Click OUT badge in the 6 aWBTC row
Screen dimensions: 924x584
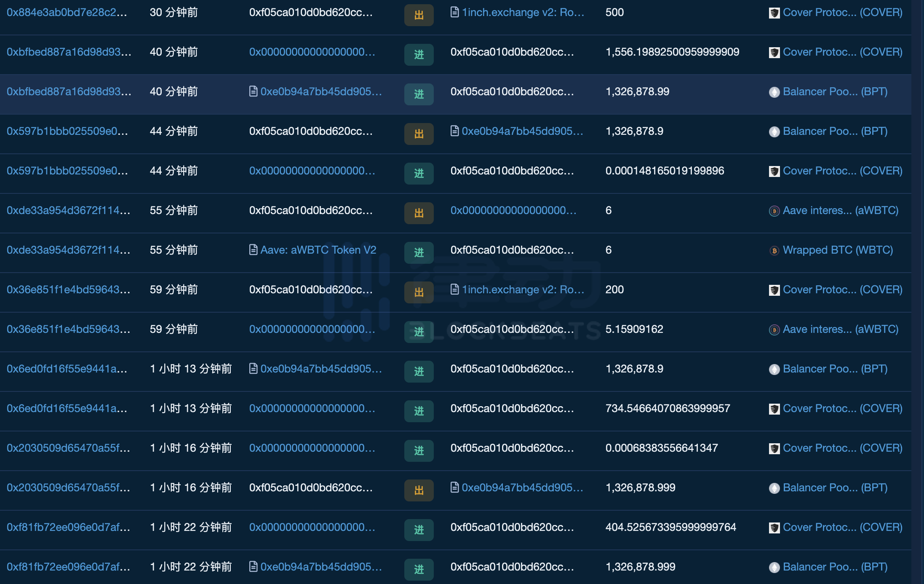pyautogui.click(x=419, y=213)
